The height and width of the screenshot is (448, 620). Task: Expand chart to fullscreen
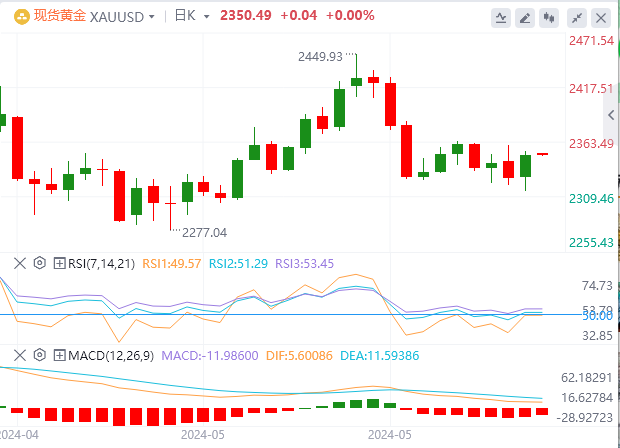click(577, 16)
